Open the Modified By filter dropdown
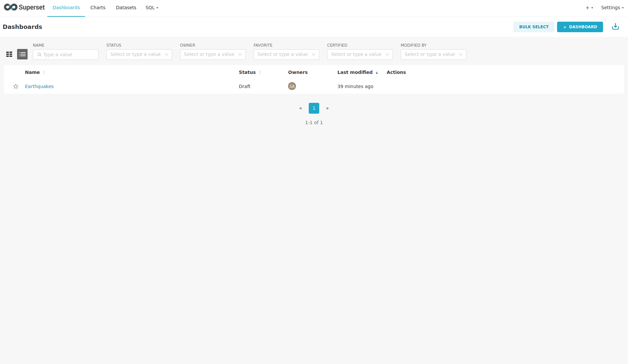The width and height of the screenshot is (628, 364). (433, 55)
